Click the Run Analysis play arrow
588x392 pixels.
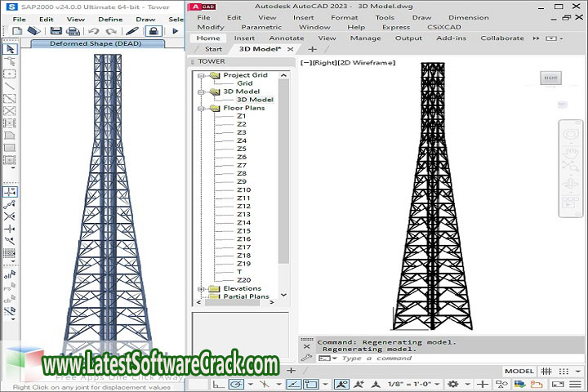[175, 31]
